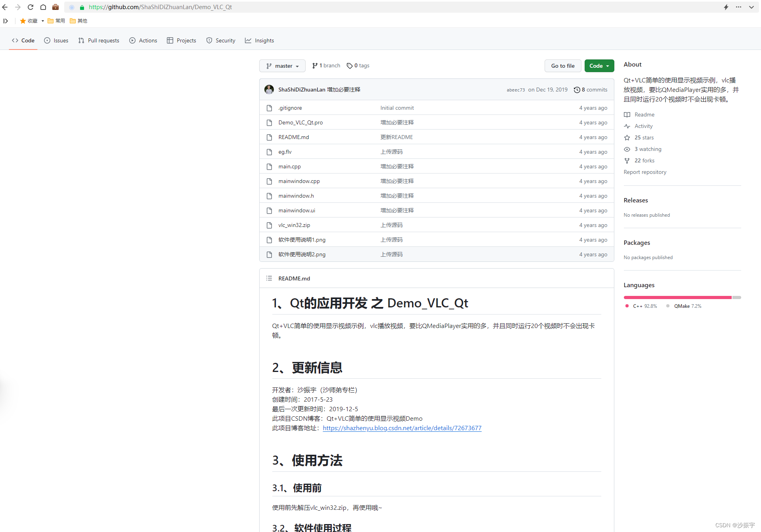The height and width of the screenshot is (532, 761).
Task: Open the shazhenyu CSDN article link
Action: 402,428
